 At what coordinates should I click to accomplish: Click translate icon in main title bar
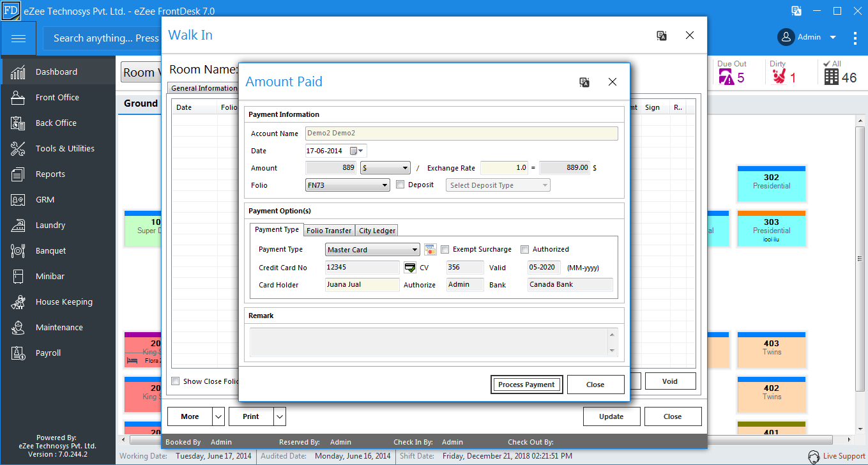pyautogui.click(x=796, y=10)
